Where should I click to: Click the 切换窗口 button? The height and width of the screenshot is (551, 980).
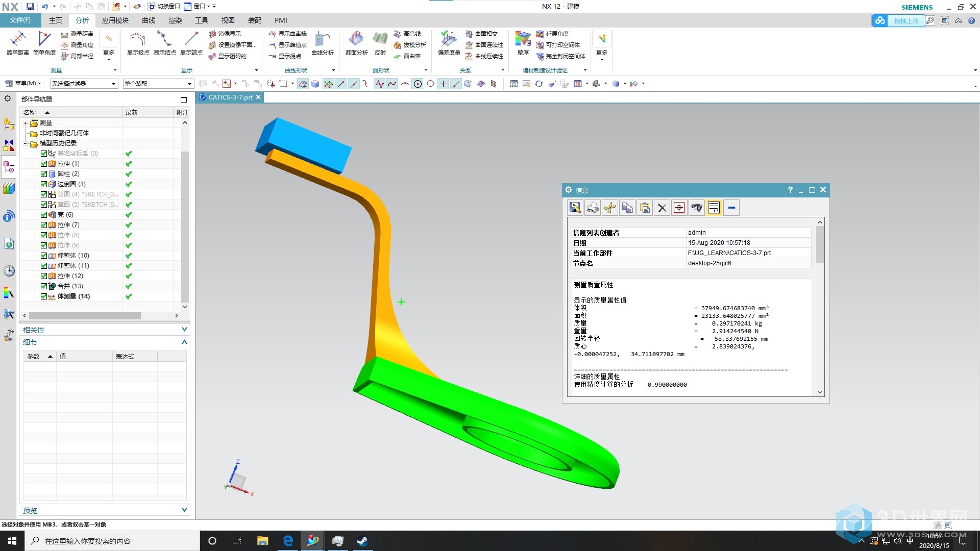pyautogui.click(x=163, y=6)
